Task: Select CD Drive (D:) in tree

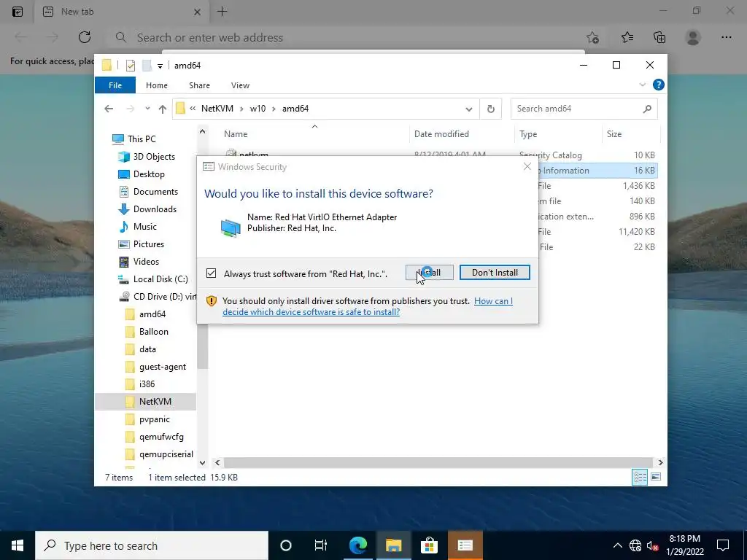Action: (164, 297)
